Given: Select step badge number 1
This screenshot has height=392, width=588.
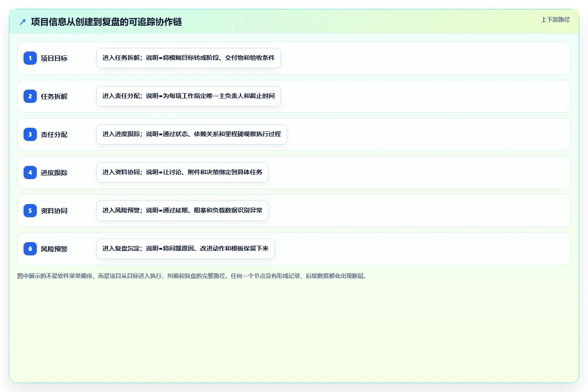Looking at the screenshot, I should click(30, 58).
